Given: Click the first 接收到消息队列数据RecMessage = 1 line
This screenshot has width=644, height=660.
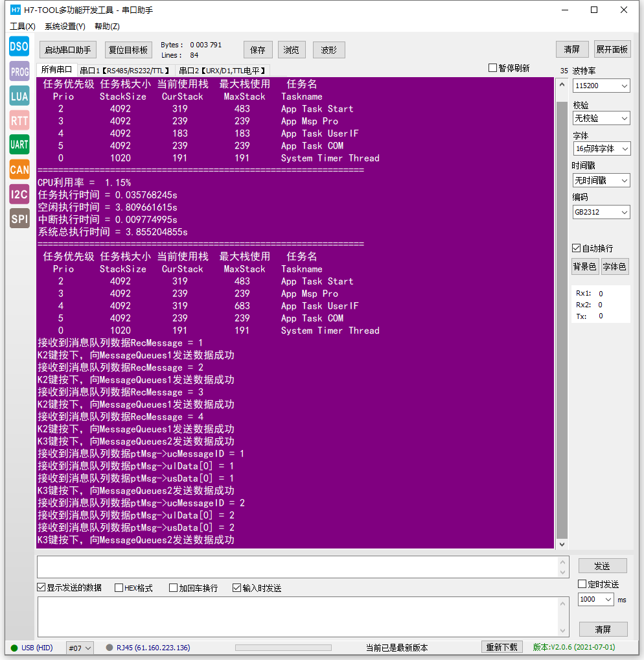Looking at the screenshot, I should (121, 342).
